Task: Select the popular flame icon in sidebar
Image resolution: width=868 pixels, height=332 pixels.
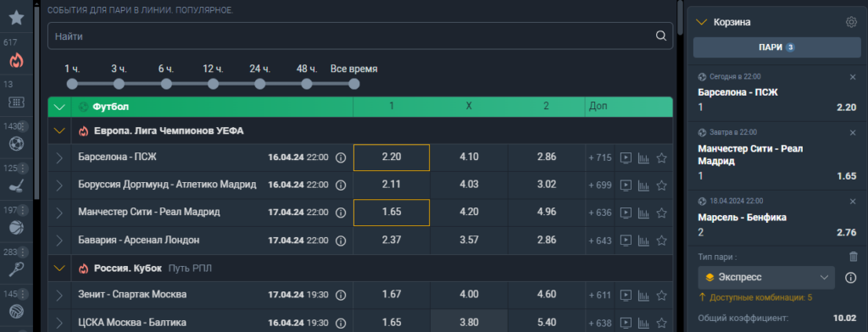Action: click(16, 60)
